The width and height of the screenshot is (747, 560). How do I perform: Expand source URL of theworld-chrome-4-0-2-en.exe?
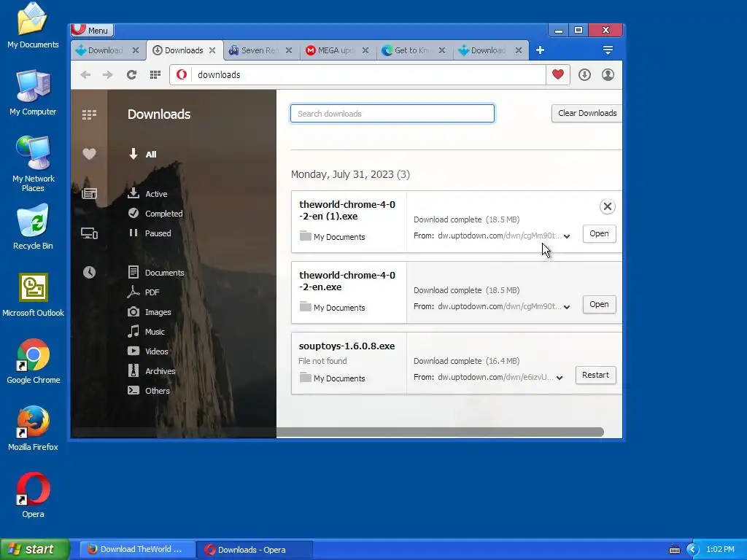(567, 307)
